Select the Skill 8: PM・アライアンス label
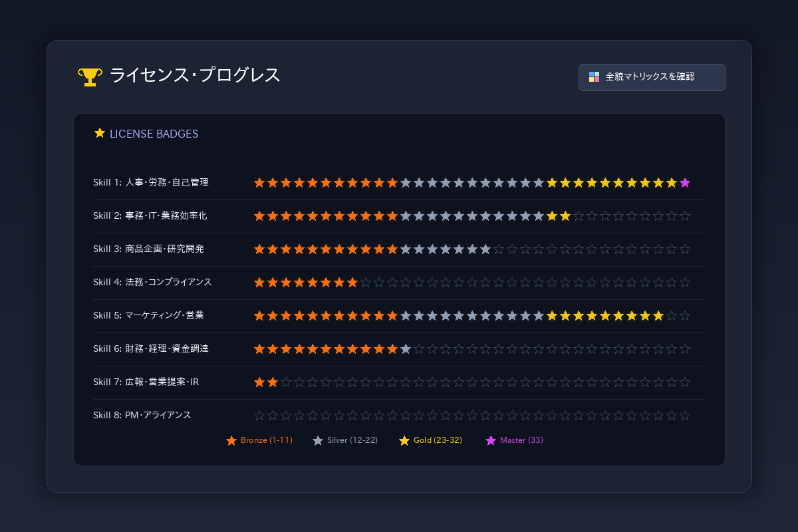The width and height of the screenshot is (798, 532). [x=142, y=415]
